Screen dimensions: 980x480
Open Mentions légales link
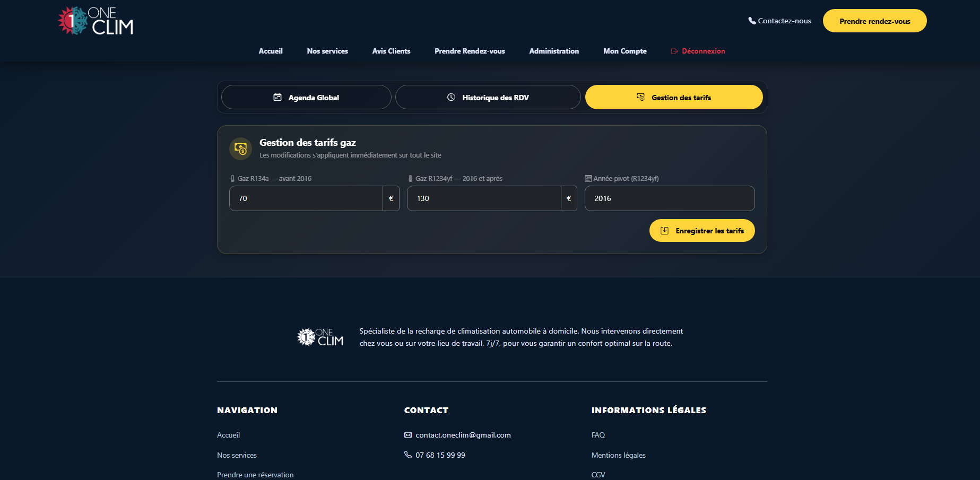point(619,455)
